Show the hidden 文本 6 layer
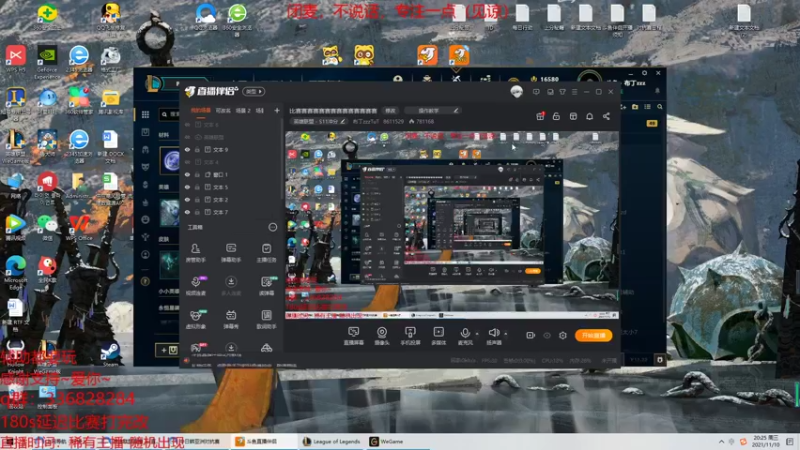This screenshot has width=800, height=450. pos(187,124)
